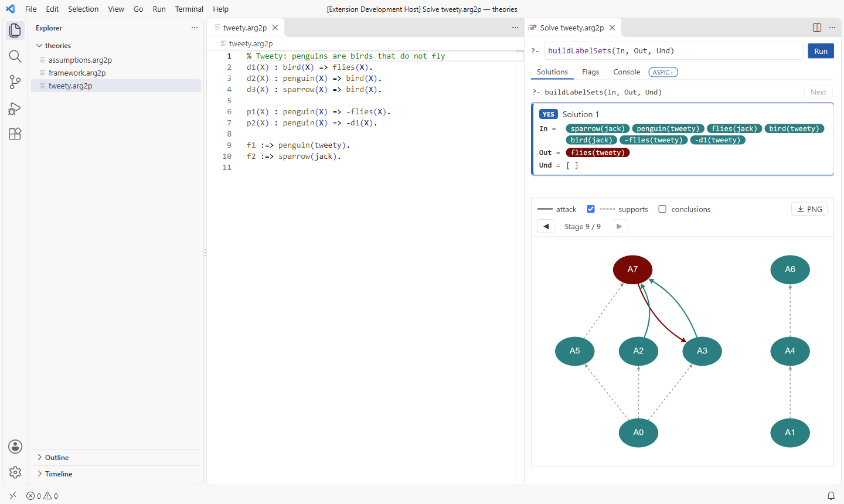This screenshot has height=504, width=844.
Task: Open the Accounts icon in activity bar
Action: [x=15, y=447]
